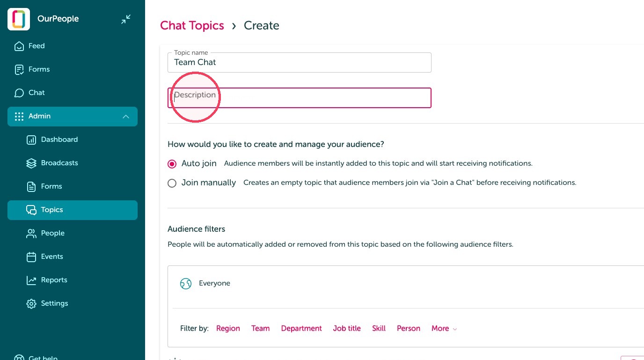Expand the More filter dropdown
This screenshot has width=644, height=360.
pos(444,329)
